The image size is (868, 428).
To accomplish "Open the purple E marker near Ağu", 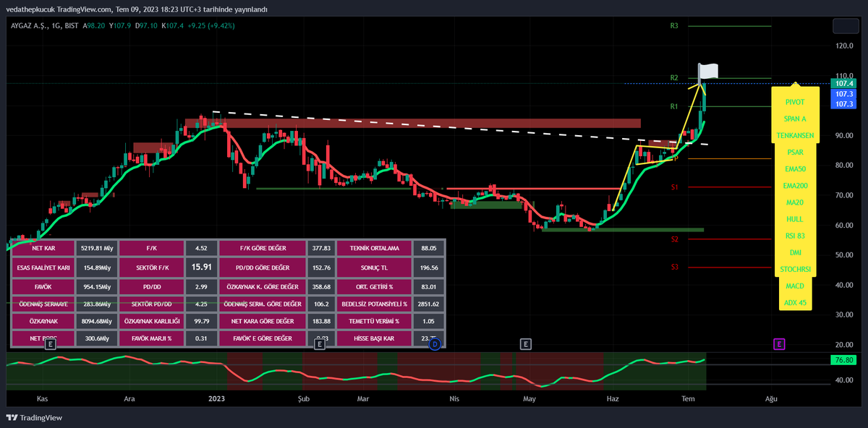I will 779,344.
